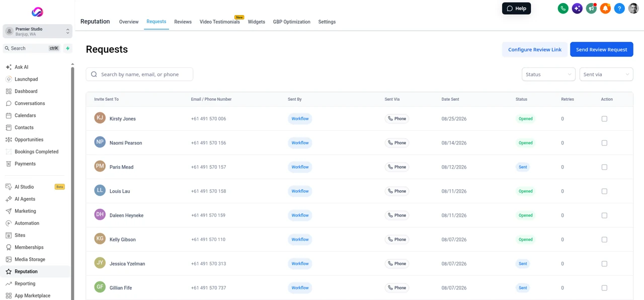Open the Sent via filter dropdown
The height and width of the screenshot is (300, 644).
pyautogui.click(x=606, y=74)
